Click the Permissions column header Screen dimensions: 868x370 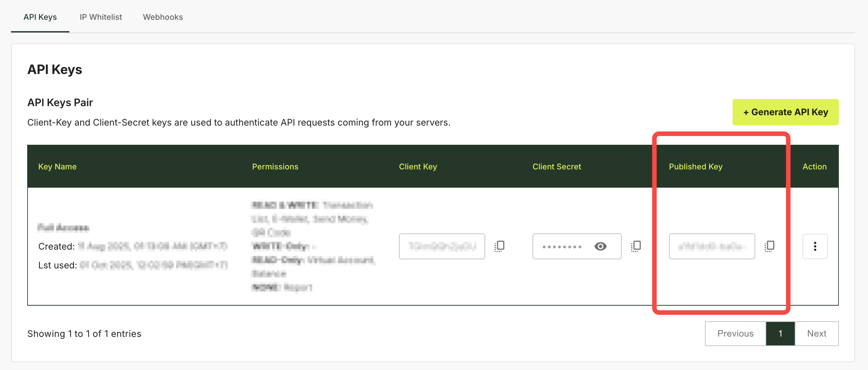(x=275, y=166)
